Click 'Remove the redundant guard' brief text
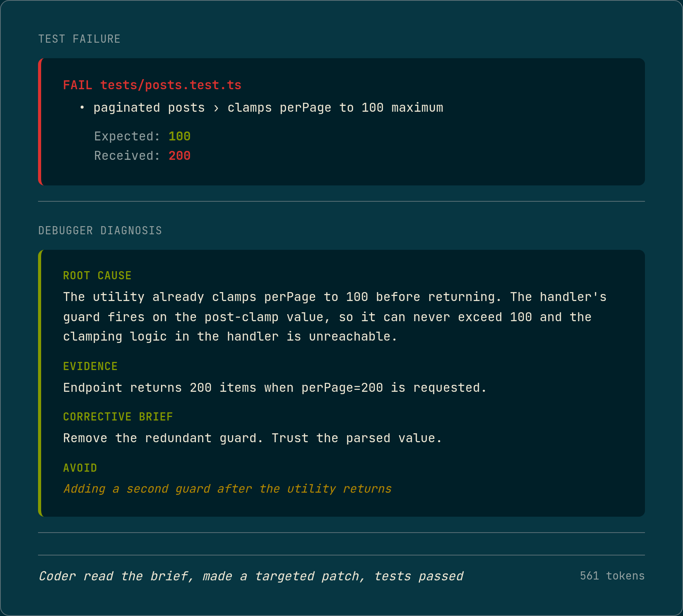Screen dimensions: 683x616 253,438
